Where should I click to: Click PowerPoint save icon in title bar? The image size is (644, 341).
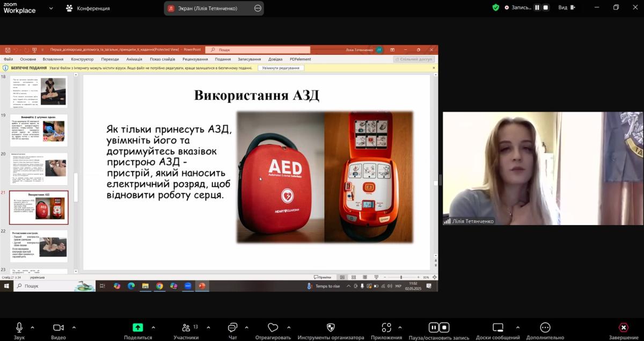pos(8,50)
